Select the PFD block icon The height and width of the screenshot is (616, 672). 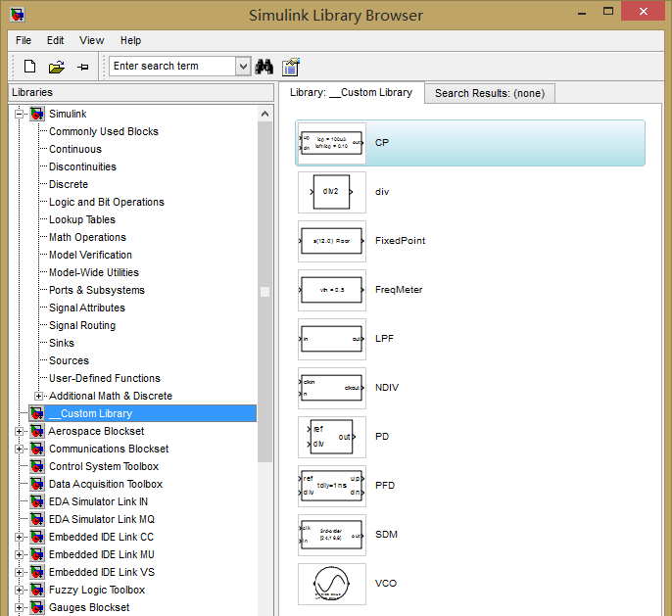[x=332, y=486]
